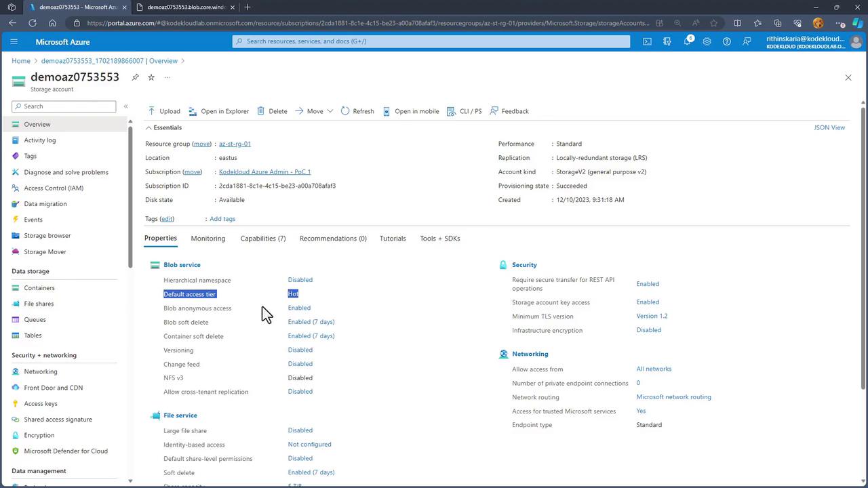Viewport: 868px width, 488px height.
Task: Refresh the storage account overview
Action: 357,111
